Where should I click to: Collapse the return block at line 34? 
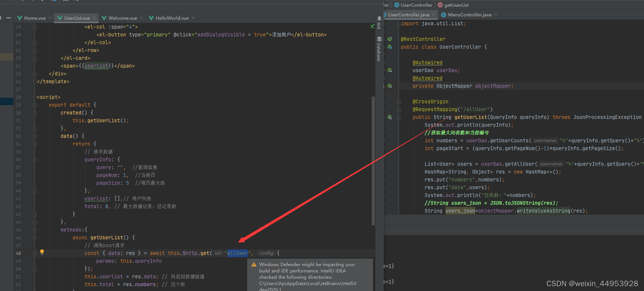[35, 144]
